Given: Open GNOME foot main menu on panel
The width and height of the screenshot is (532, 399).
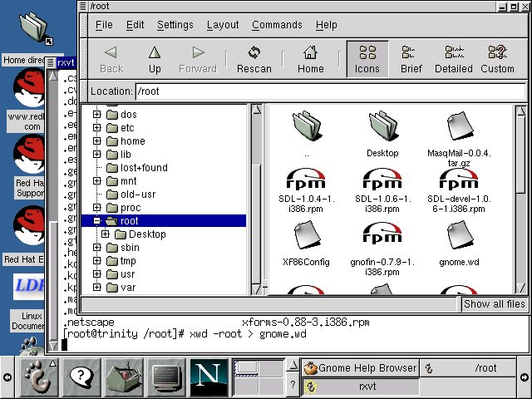Looking at the screenshot, I should (x=39, y=377).
